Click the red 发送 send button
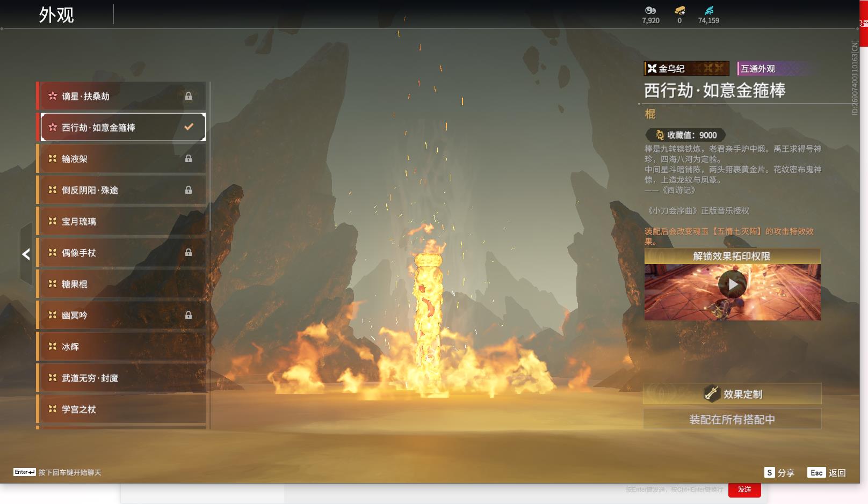Image resolution: width=868 pixels, height=504 pixels. [744, 490]
